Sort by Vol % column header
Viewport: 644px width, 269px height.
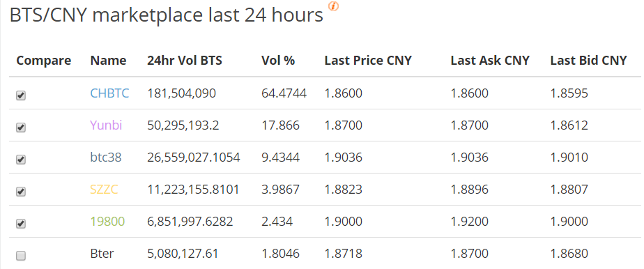pos(278,61)
